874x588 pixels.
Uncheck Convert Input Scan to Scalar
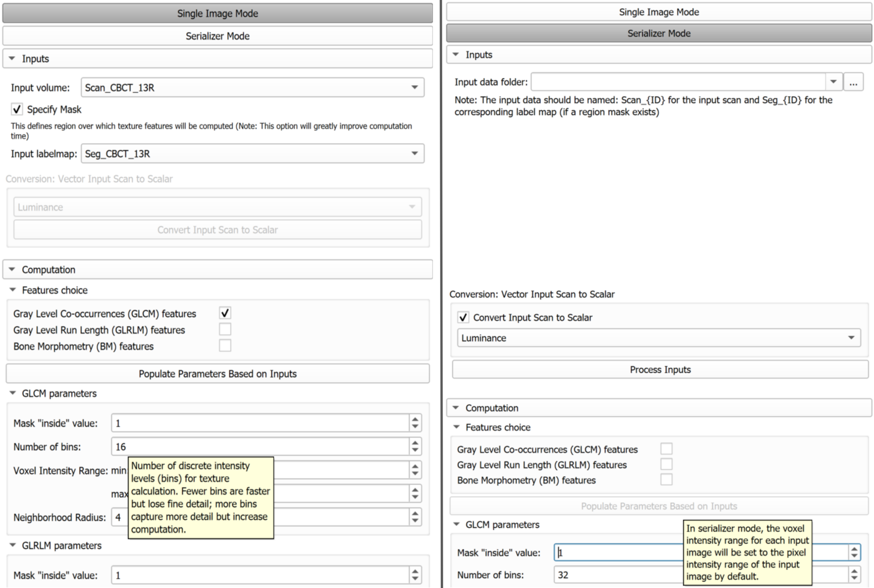pyautogui.click(x=463, y=318)
